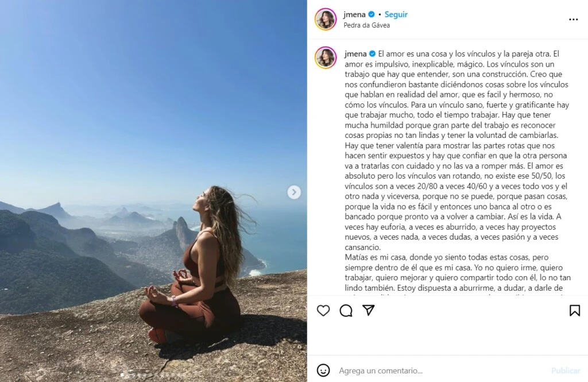Screen dimensions: 588x382
Task: Like the post with the heart icon
Action: pyautogui.click(x=323, y=310)
